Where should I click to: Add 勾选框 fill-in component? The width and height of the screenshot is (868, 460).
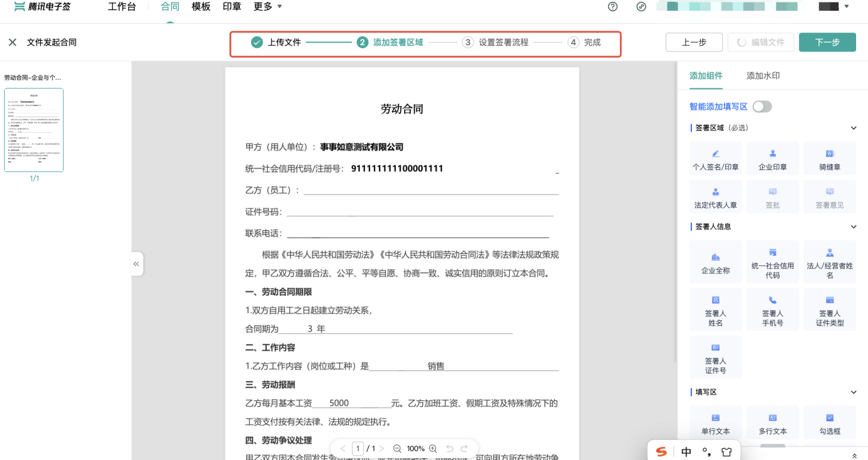click(x=830, y=424)
